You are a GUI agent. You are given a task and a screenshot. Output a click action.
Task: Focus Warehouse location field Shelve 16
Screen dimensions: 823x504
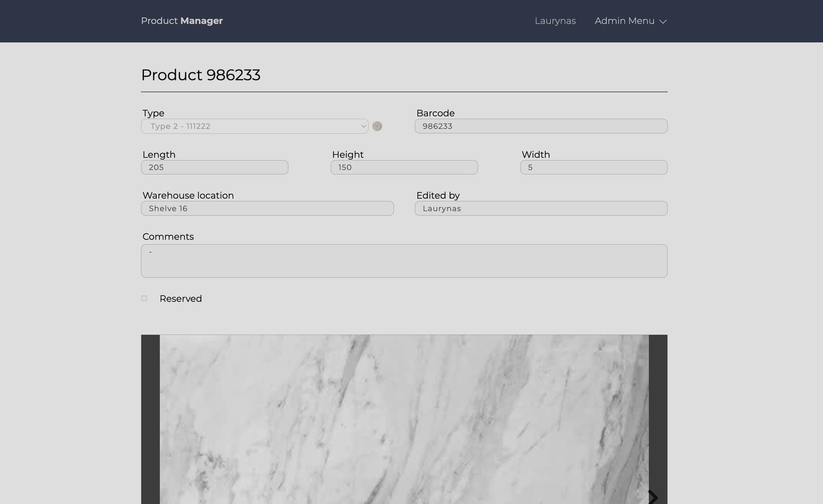coord(267,209)
